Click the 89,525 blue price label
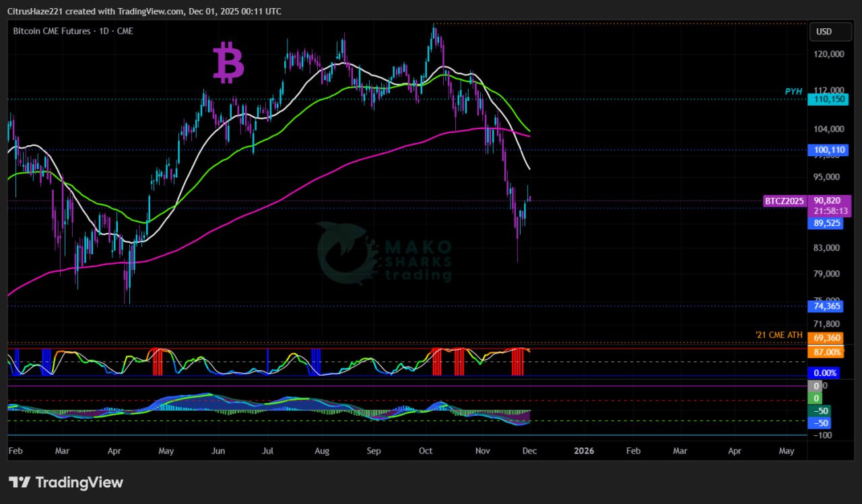The width and height of the screenshot is (862, 504). pos(826,223)
